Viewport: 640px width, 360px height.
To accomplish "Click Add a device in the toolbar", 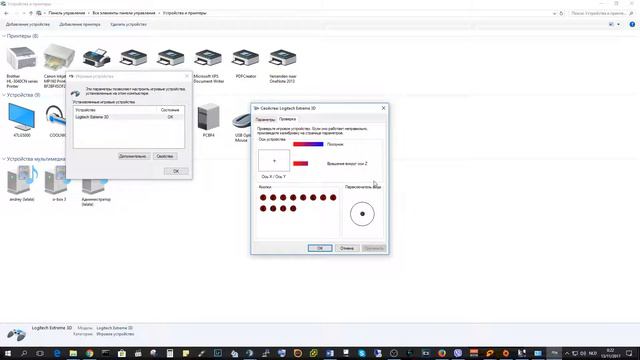I will click(28, 24).
